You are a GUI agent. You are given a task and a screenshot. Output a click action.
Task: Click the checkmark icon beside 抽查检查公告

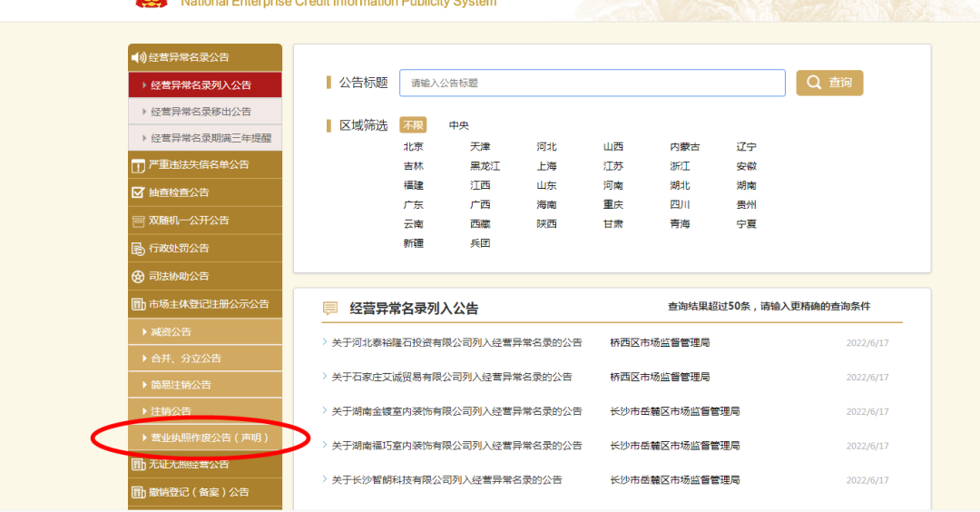click(x=138, y=192)
